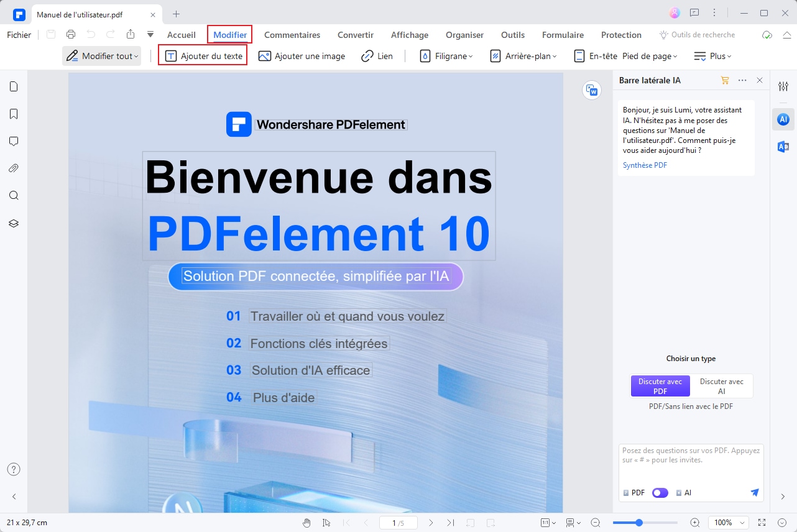Open the bookmarks panel icon

pyautogui.click(x=14, y=114)
